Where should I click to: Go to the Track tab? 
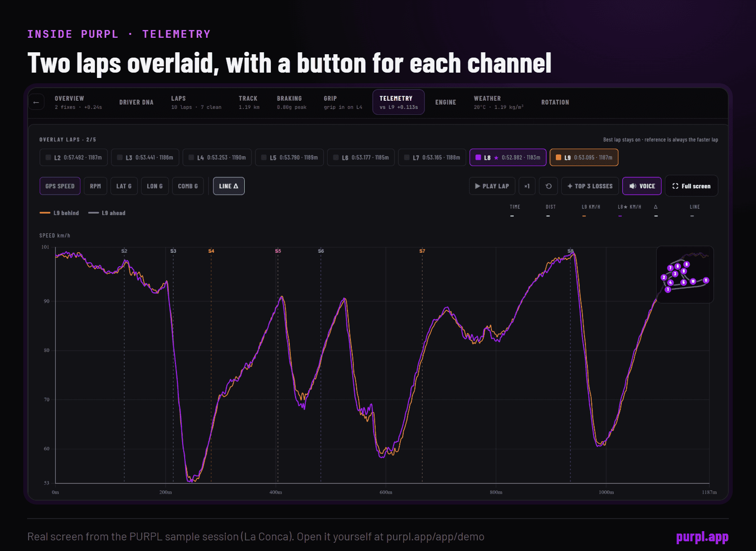(249, 102)
